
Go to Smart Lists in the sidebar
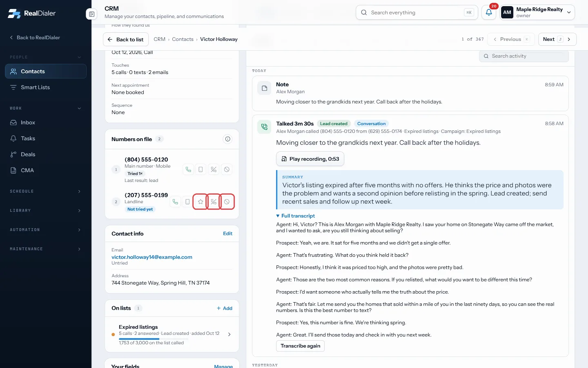46,88
